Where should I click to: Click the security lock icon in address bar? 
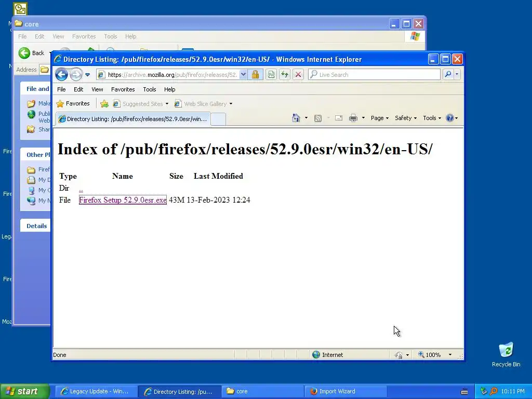(x=256, y=75)
